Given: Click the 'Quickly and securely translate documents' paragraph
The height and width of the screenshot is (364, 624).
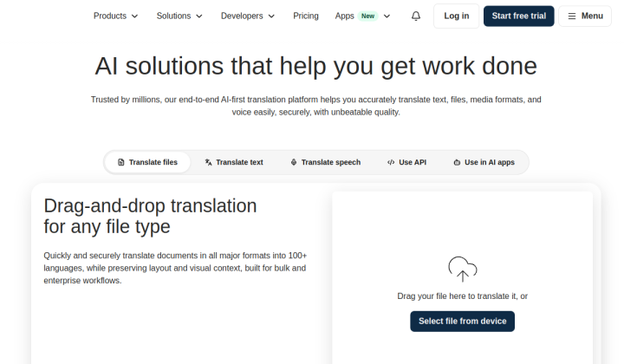Looking at the screenshot, I should coord(175,268).
